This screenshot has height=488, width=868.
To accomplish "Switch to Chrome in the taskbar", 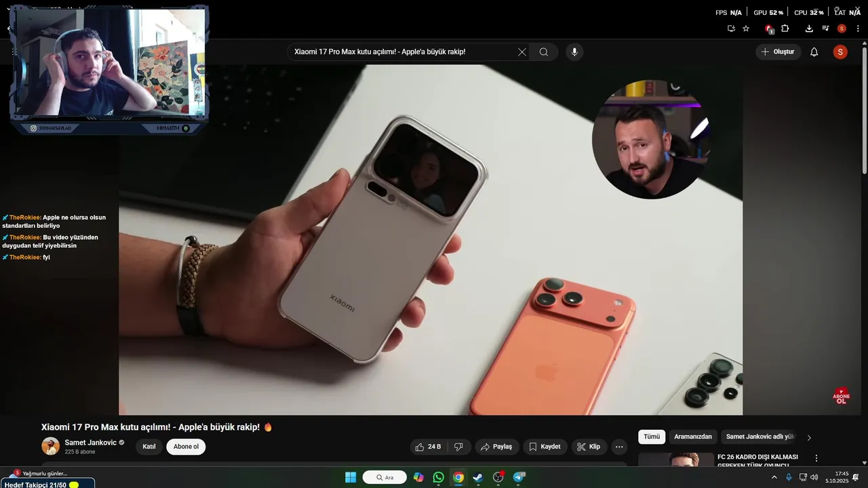I will point(458,477).
